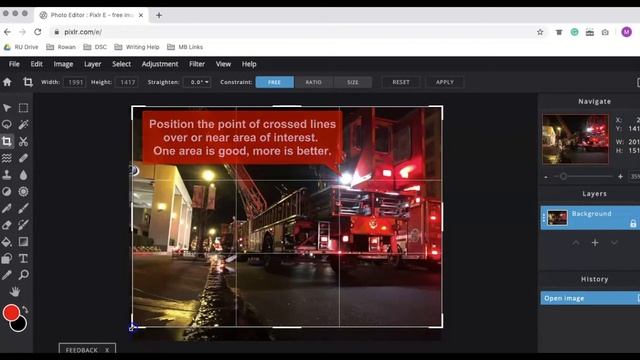This screenshot has width=640, height=360.
Task: Open the Image menu
Action: (x=63, y=64)
